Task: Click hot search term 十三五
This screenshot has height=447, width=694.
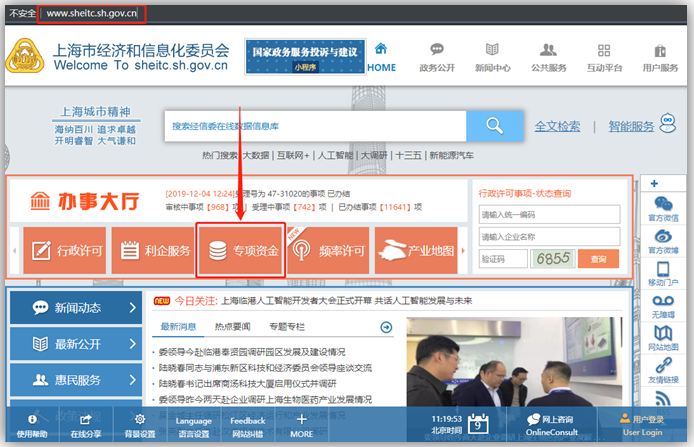Action: (x=408, y=155)
